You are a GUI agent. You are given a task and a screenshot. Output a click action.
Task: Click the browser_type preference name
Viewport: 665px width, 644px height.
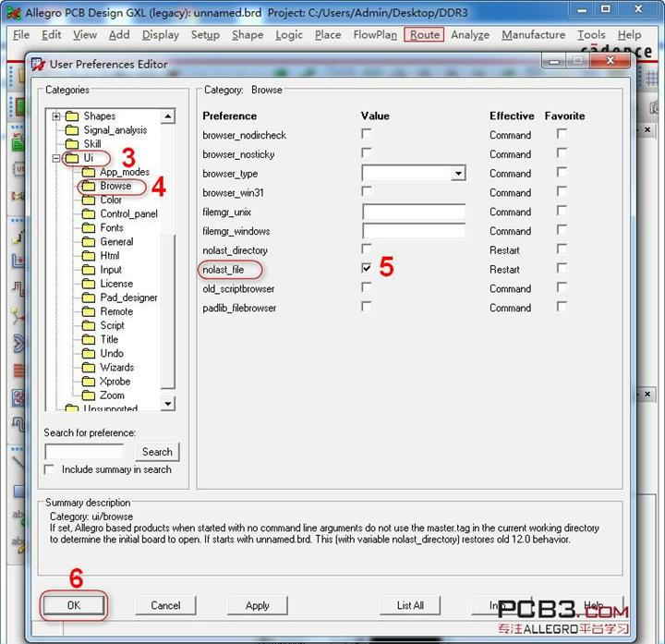(230, 174)
